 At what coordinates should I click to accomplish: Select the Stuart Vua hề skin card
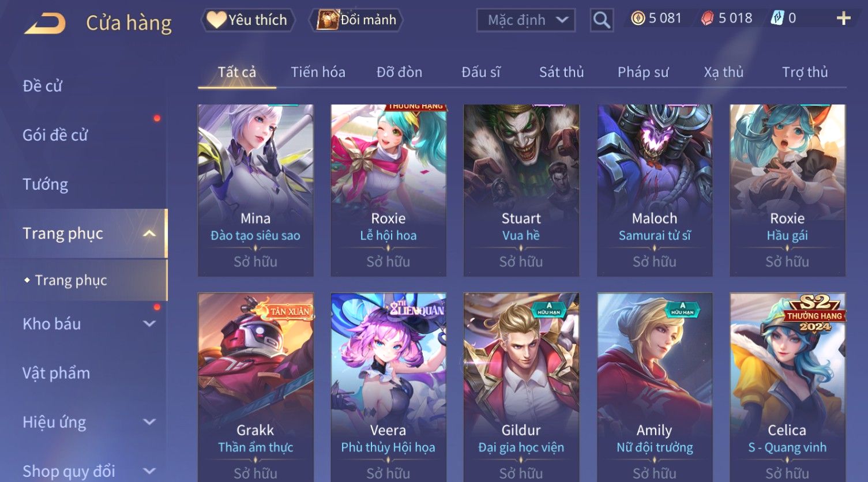pyautogui.click(x=521, y=190)
